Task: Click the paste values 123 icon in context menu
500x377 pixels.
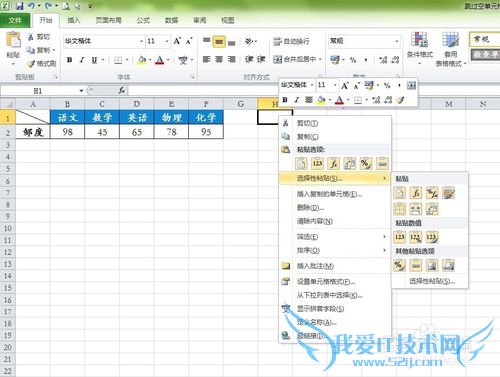Action: pos(317,163)
